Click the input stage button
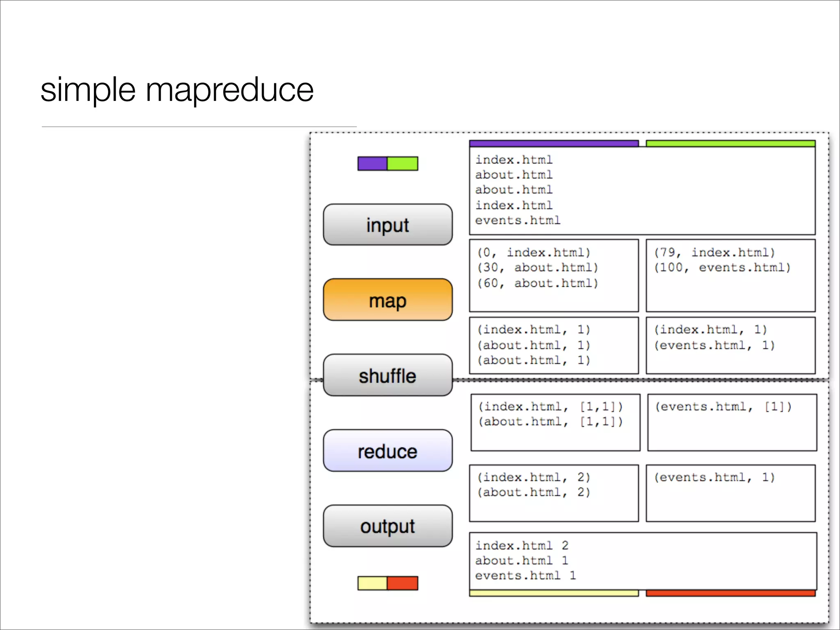Screen dimensions: 840x630 pos(388,225)
